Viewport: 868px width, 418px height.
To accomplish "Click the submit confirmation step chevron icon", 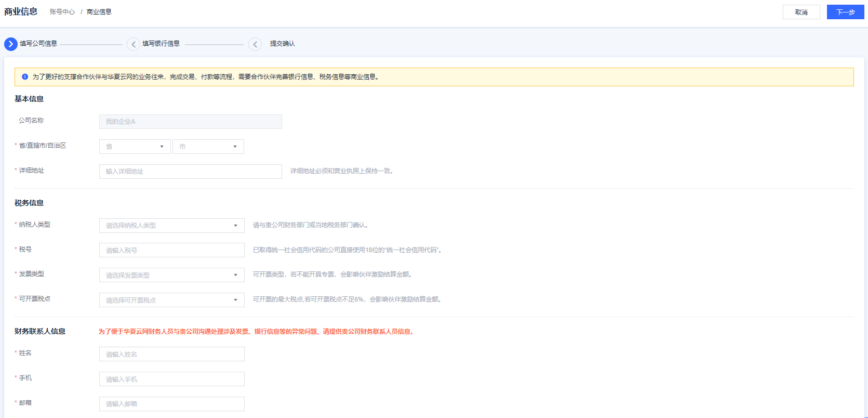I will point(255,44).
